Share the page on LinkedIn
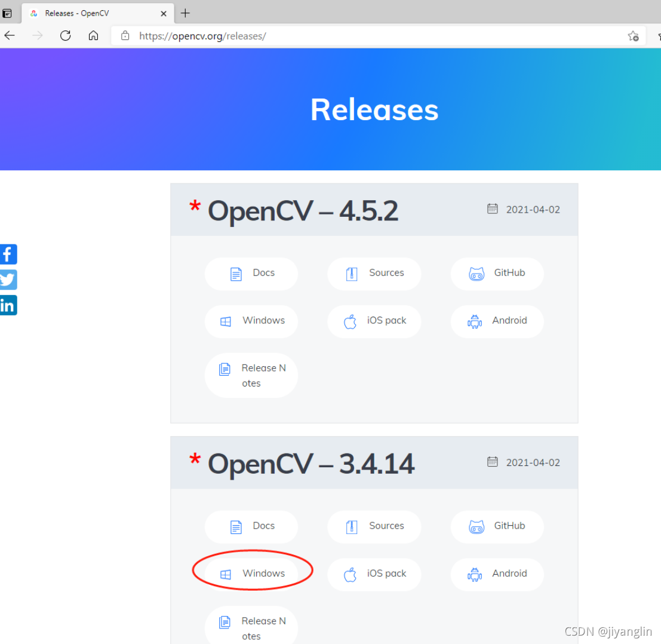Viewport: 661px width, 644px height. point(8,305)
